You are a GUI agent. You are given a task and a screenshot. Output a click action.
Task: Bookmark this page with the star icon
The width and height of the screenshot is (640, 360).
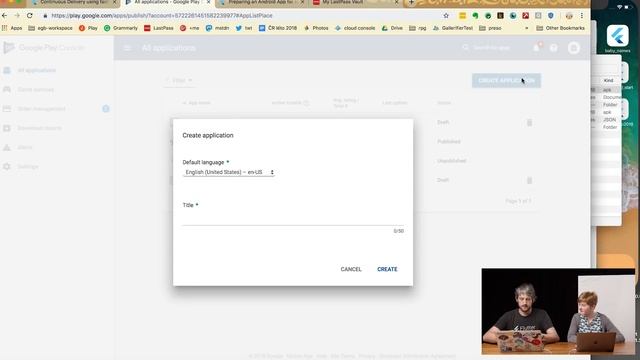coord(446,16)
